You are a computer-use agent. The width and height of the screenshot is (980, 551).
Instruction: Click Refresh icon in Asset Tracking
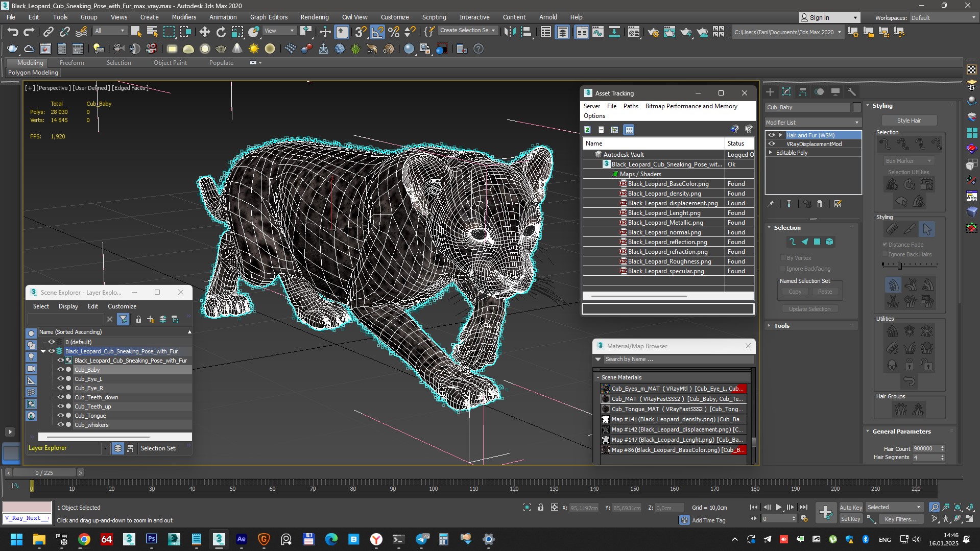point(588,130)
